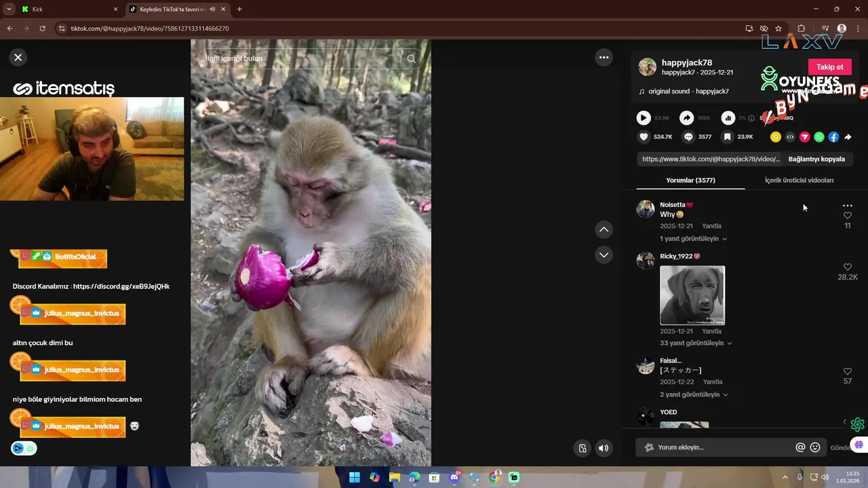Go back with the browser back arrow
868x488 pixels.
pos(9,28)
